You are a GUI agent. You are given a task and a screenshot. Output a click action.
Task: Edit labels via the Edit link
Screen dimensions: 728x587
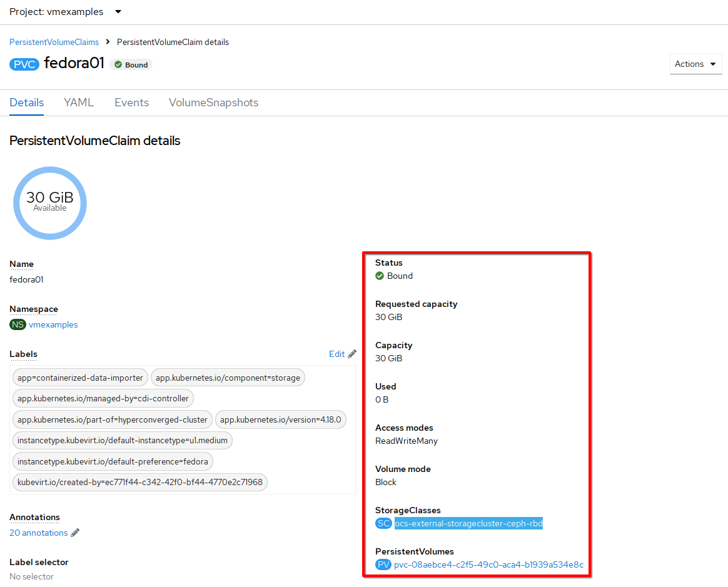pos(336,354)
